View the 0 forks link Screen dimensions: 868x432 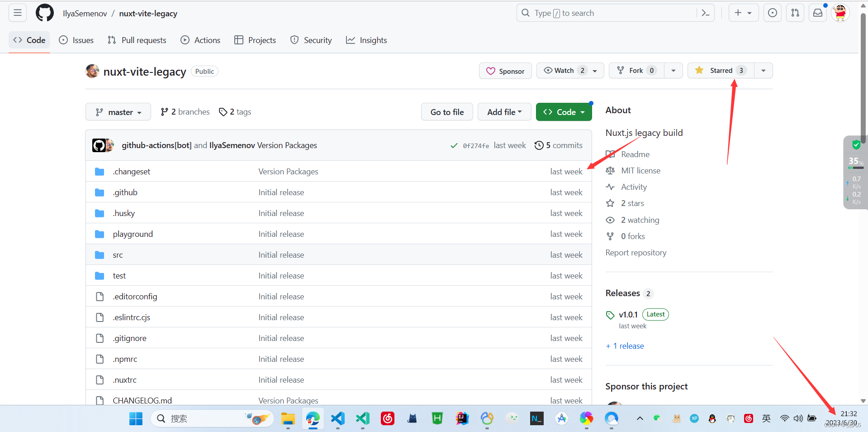[626, 236]
